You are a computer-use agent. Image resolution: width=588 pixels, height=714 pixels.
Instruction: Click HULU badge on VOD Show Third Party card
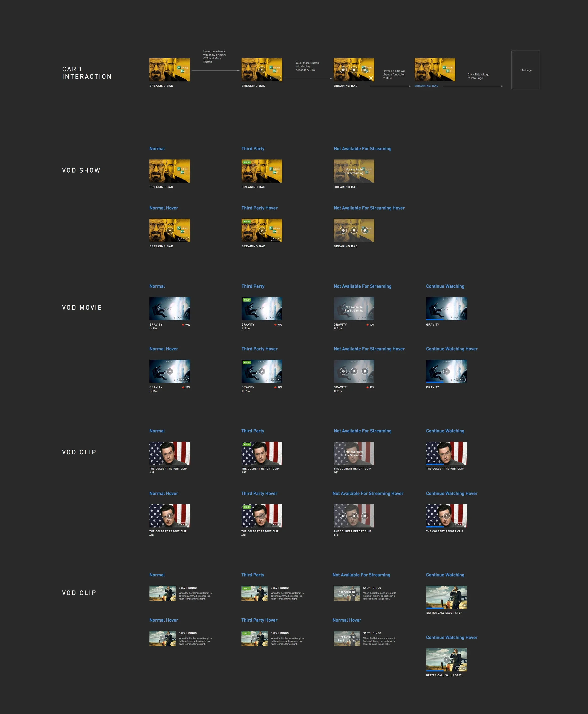click(x=246, y=162)
